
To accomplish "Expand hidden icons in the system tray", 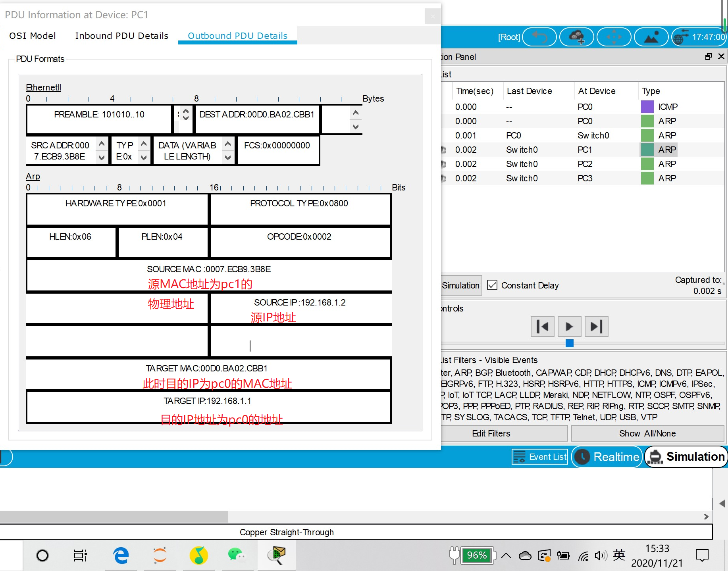I will tap(506, 555).
